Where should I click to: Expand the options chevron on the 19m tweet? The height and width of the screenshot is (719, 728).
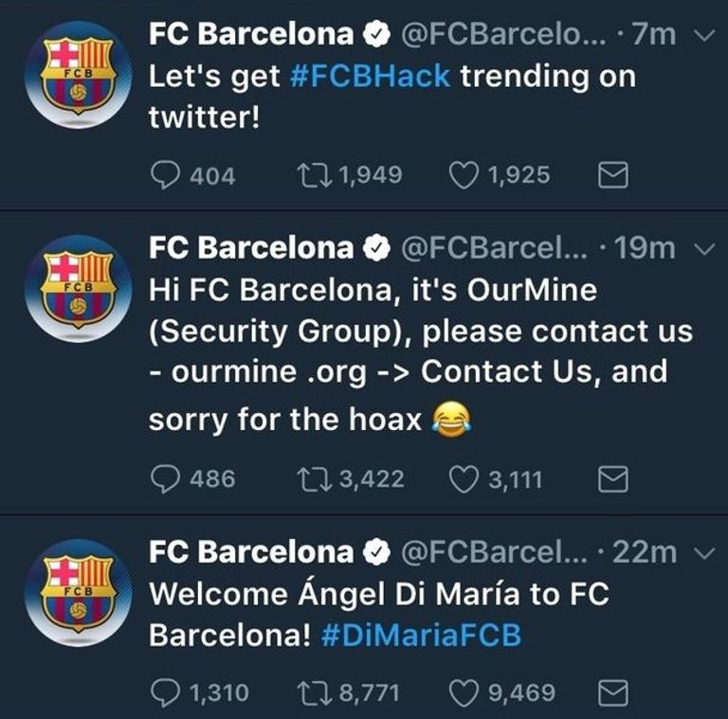[704, 249]
